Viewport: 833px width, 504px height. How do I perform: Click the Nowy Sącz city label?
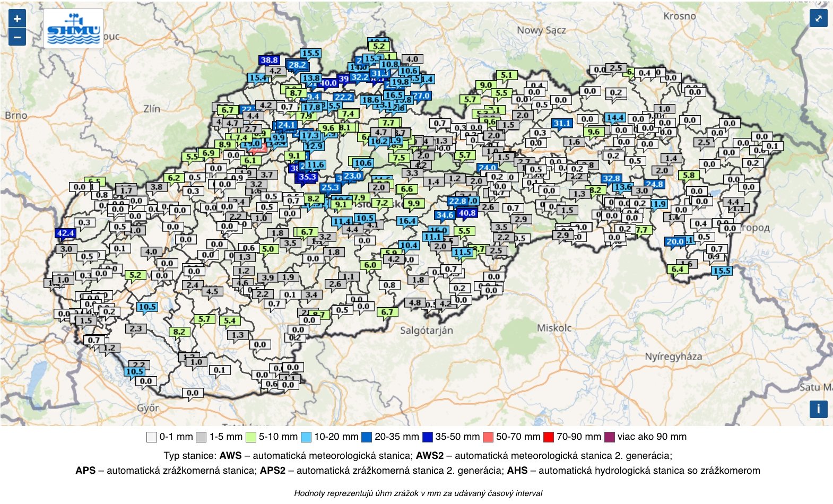click(542, 30)
